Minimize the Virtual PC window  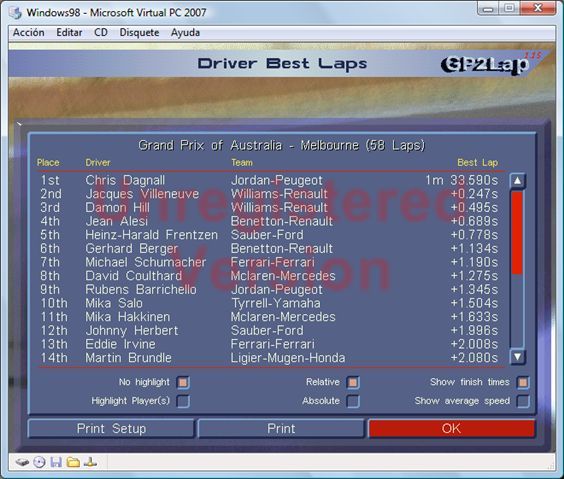pos(488,8)
